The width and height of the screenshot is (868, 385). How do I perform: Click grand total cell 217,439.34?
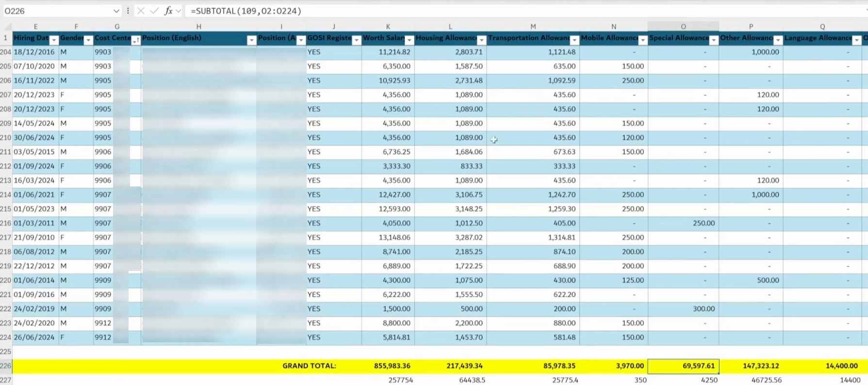tap(451, 366)
